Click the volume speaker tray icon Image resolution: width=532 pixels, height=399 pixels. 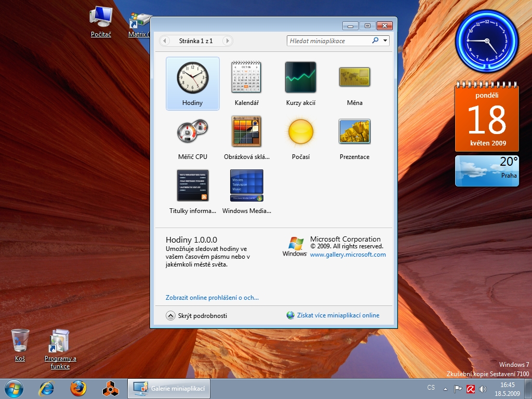[483, 389]
